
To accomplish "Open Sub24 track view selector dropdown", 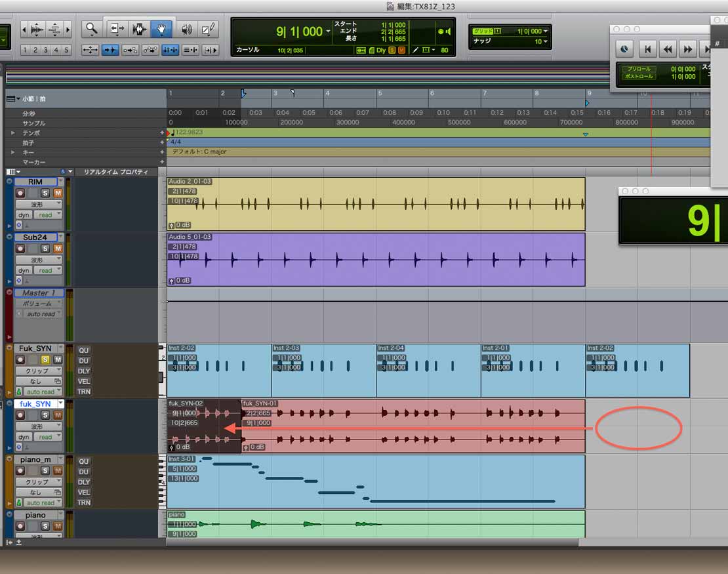I will tap(39, 260).
